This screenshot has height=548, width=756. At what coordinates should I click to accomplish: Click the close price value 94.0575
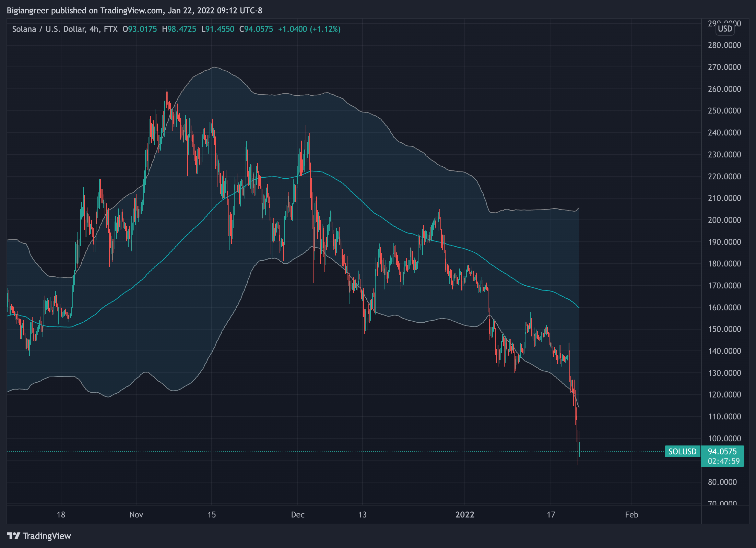coord(258,29)
